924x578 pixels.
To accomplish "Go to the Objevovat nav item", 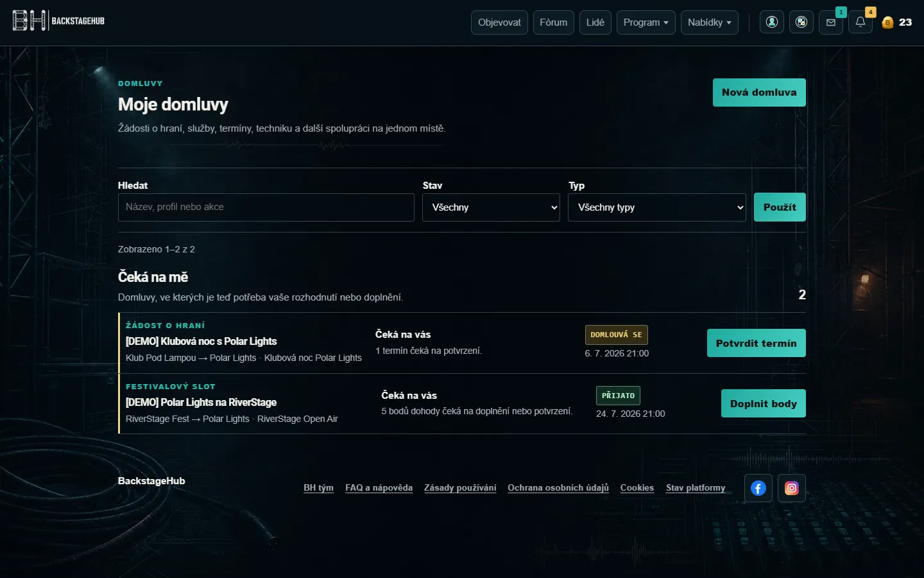I will click(x=499, y=22).
